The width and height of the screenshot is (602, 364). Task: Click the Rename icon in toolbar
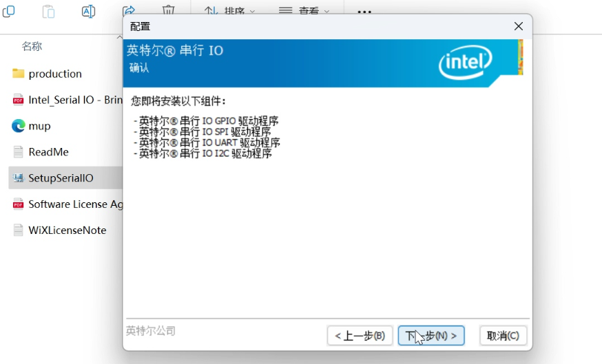[88, 10]
